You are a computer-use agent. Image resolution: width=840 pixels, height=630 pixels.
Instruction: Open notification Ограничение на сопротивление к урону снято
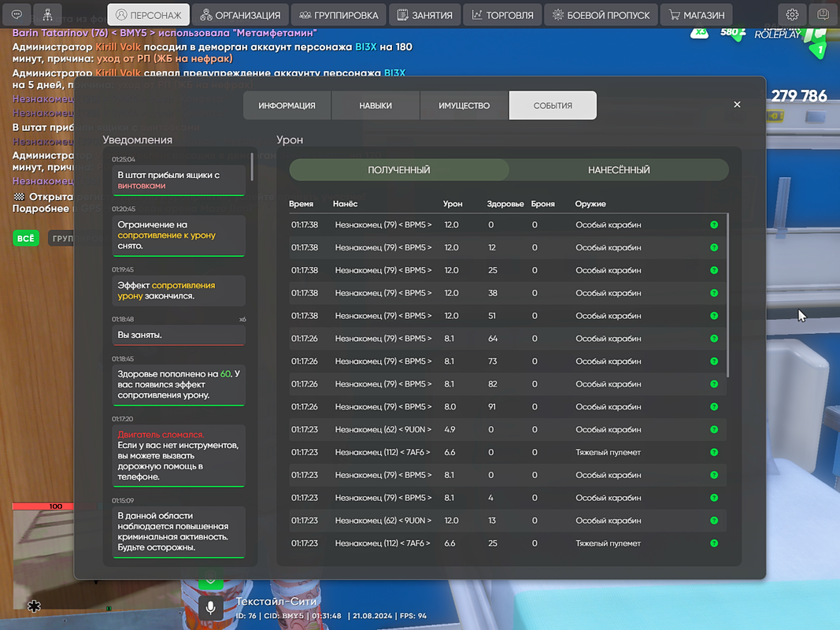coord(179,235)
